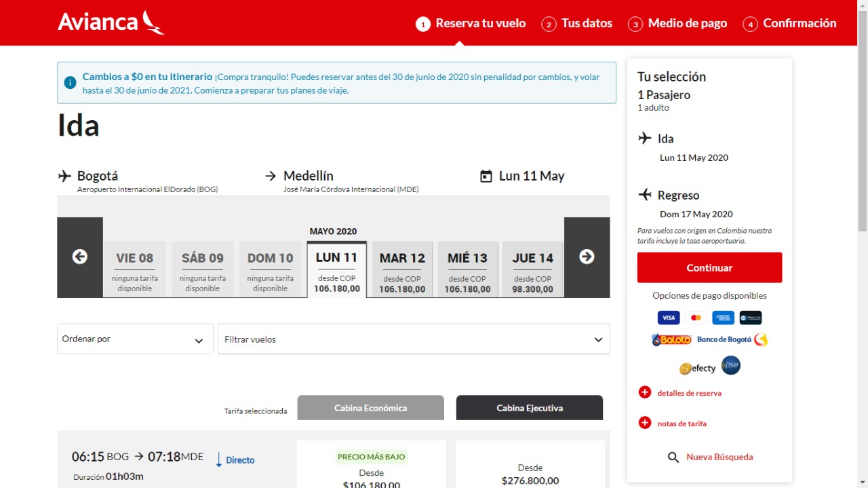Screen dimensions: 868x488
Task: Click the Visa payment icon
Action: [669, 318]
